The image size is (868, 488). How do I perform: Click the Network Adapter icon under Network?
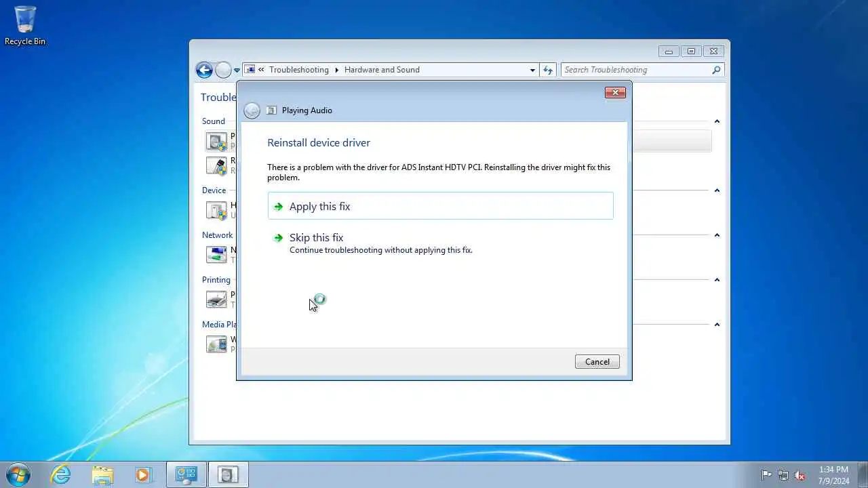216,255
